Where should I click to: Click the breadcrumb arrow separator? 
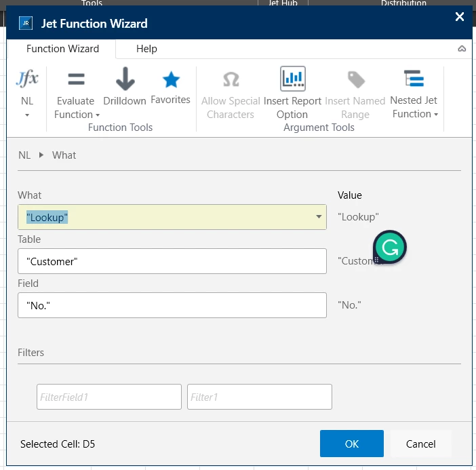[41, 155]
